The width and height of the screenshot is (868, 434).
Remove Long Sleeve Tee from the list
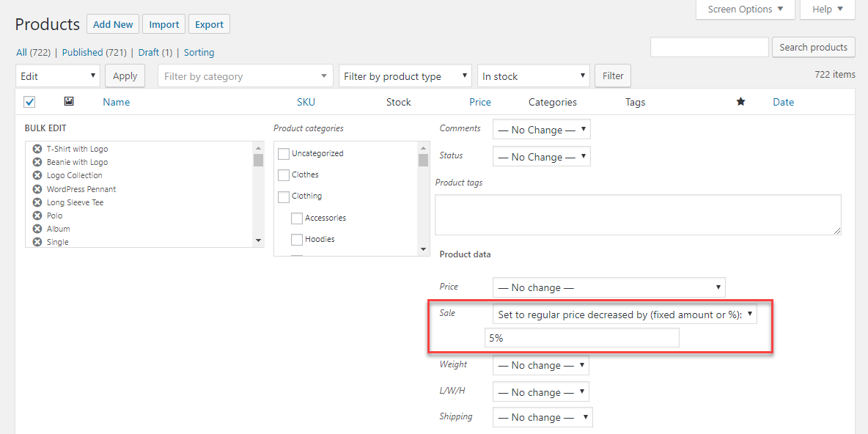(x=37, y=202)
